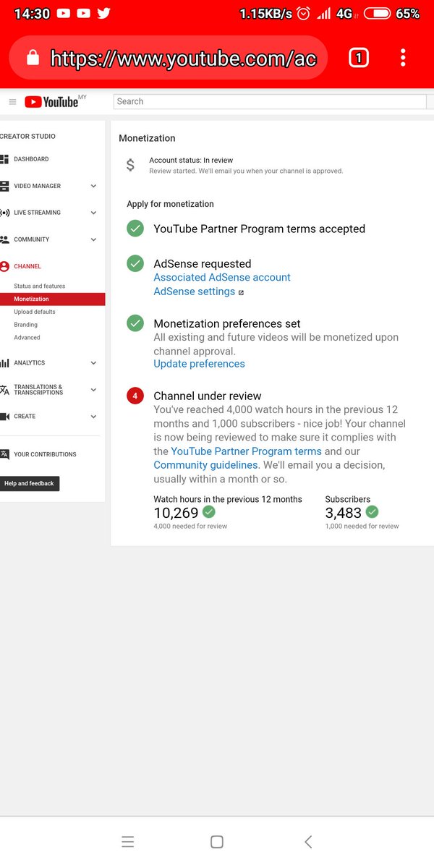Click the dollar sign account status icon
Viewport: 434px width, 868px height.
coord(130,165)
